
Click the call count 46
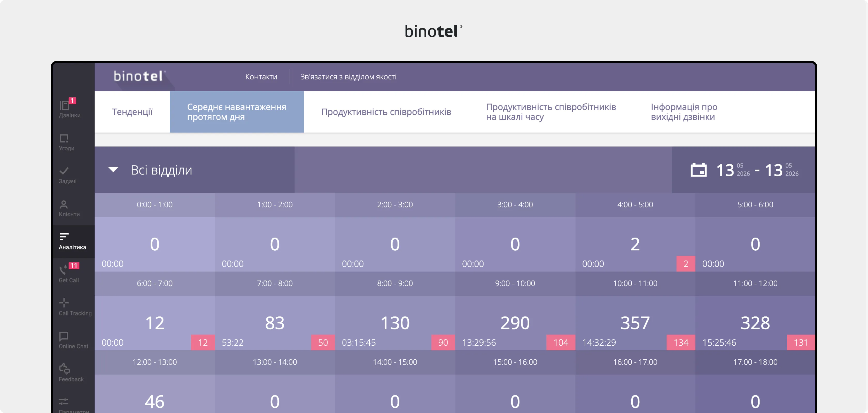point(155,402)
